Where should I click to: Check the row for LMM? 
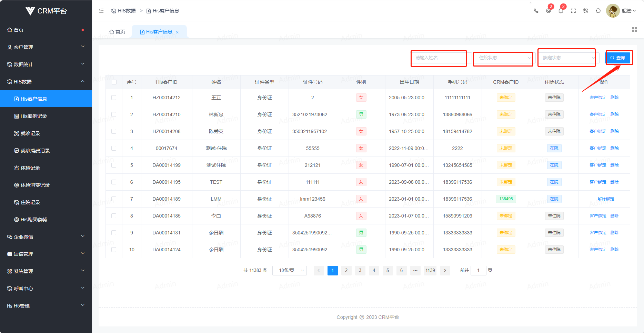[x=114, y=199]
